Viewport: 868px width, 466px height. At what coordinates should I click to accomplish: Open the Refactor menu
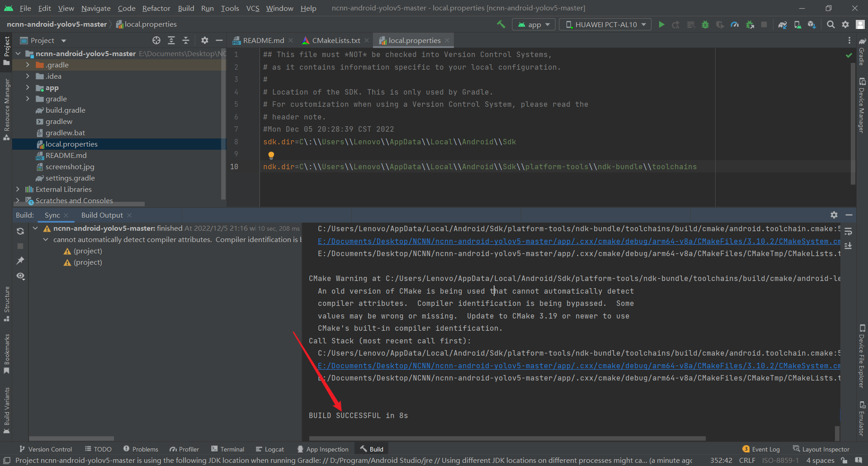[156, 8]
